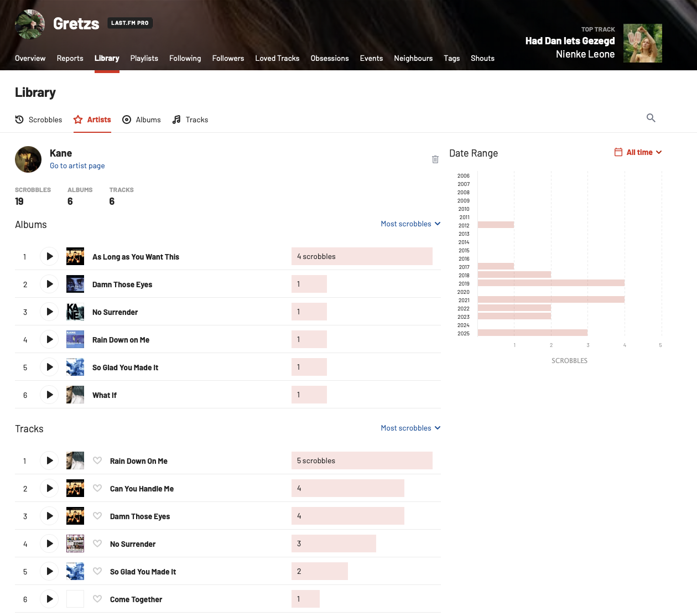
Task: Delete Kane using the trash icon
Action: click(x=435, y=159)
